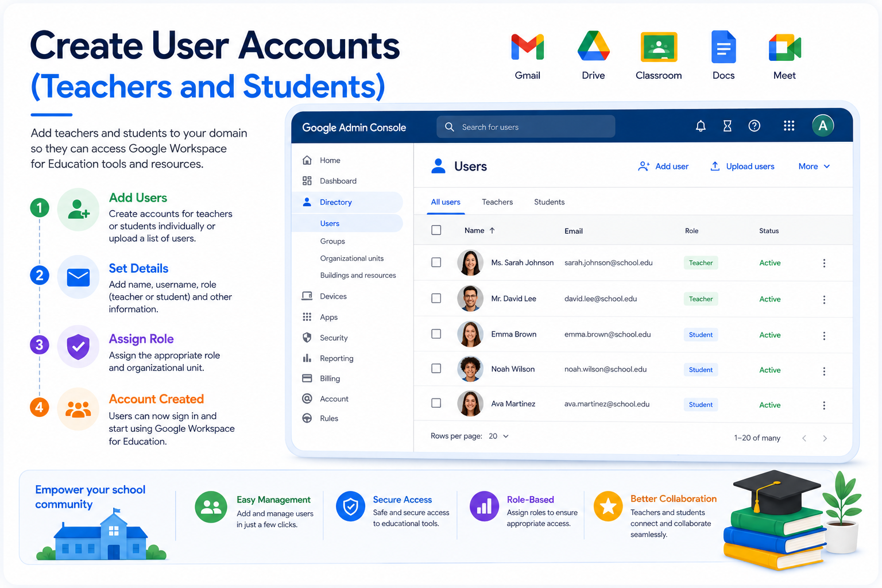Click the Home icon in sidebar

coord(307,160)
